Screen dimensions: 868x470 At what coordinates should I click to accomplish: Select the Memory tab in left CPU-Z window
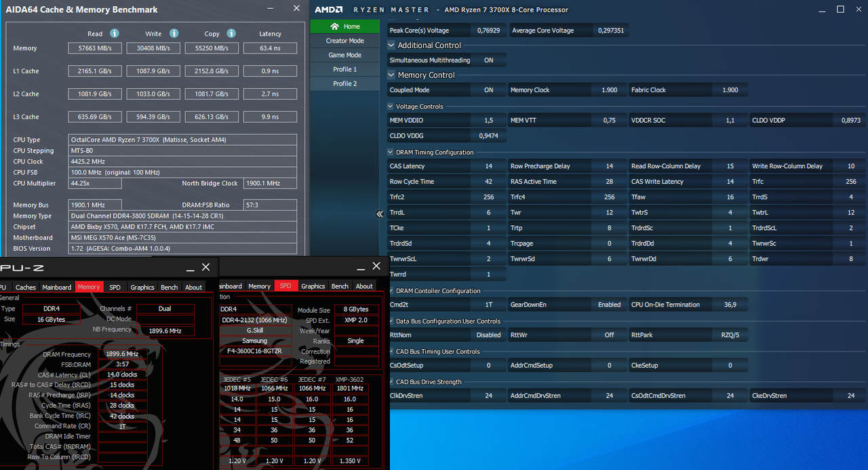[89, 287]
